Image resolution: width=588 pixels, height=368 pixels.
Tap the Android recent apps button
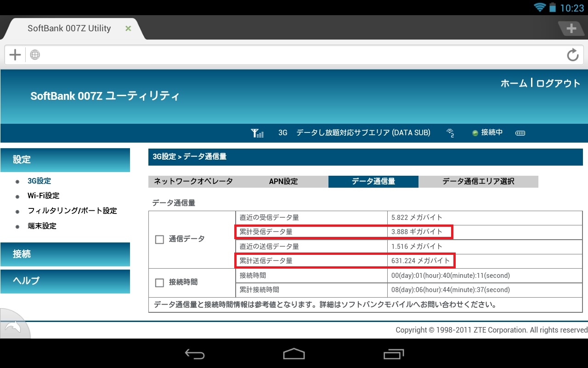(394, 354)
